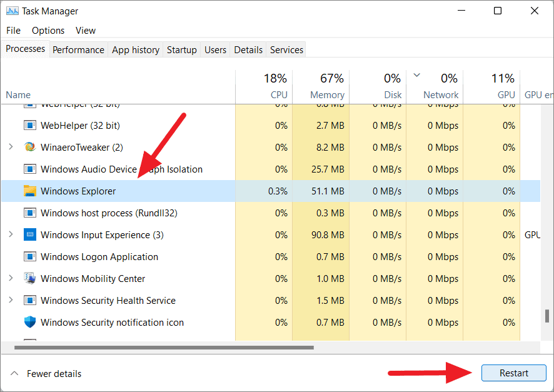The image size is (554, 392).
Task: Sort by the Memory column header
Action: point(321,87)
